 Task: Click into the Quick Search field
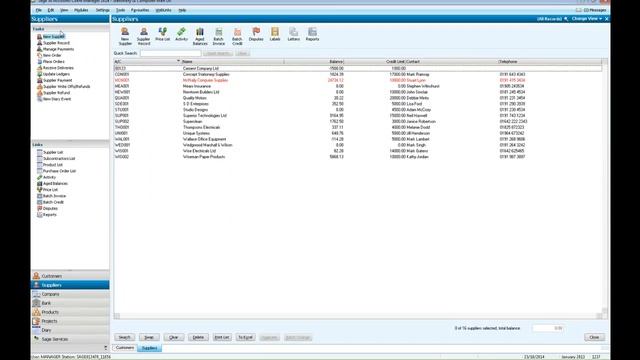pyautogui.click(x=170, y=53)
